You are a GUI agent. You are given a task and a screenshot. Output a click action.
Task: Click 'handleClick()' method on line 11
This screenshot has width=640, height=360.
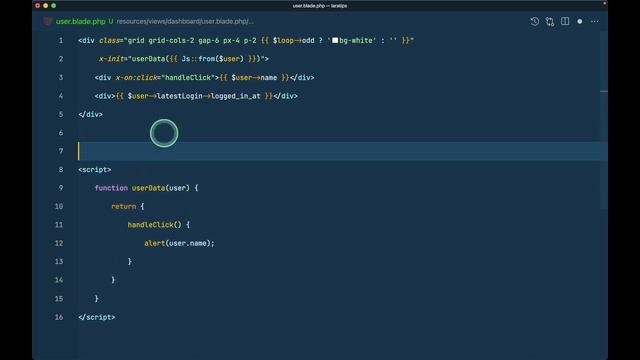[x=154, y=224]
